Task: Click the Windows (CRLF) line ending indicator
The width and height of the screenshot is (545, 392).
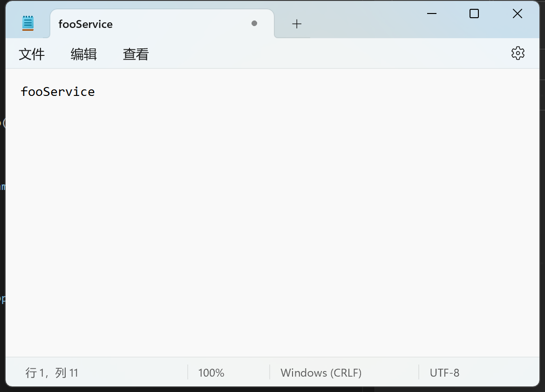Action: coord(321,373)
